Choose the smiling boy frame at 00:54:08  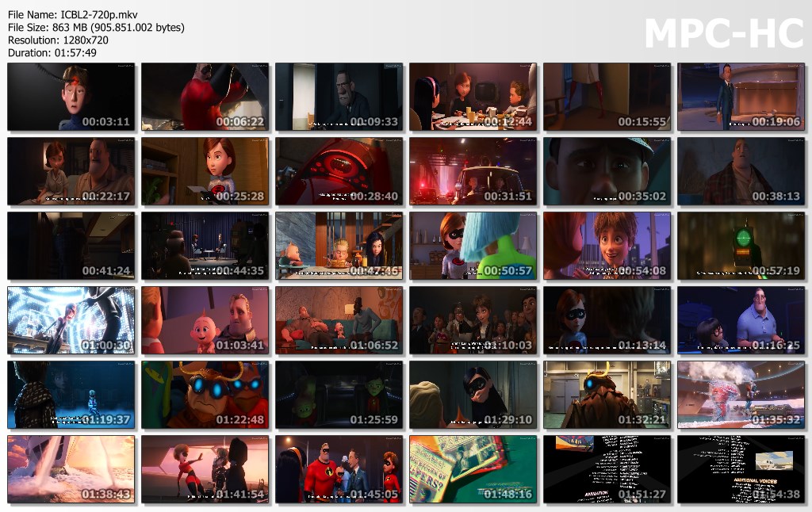(x=607, y=246)
